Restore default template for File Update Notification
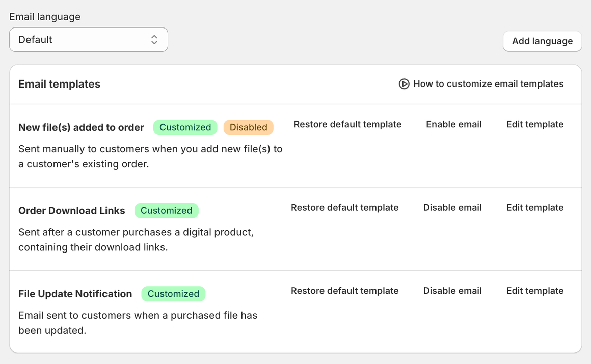The width and height of the screenshot is (591, 364). [x=344, y=291]
